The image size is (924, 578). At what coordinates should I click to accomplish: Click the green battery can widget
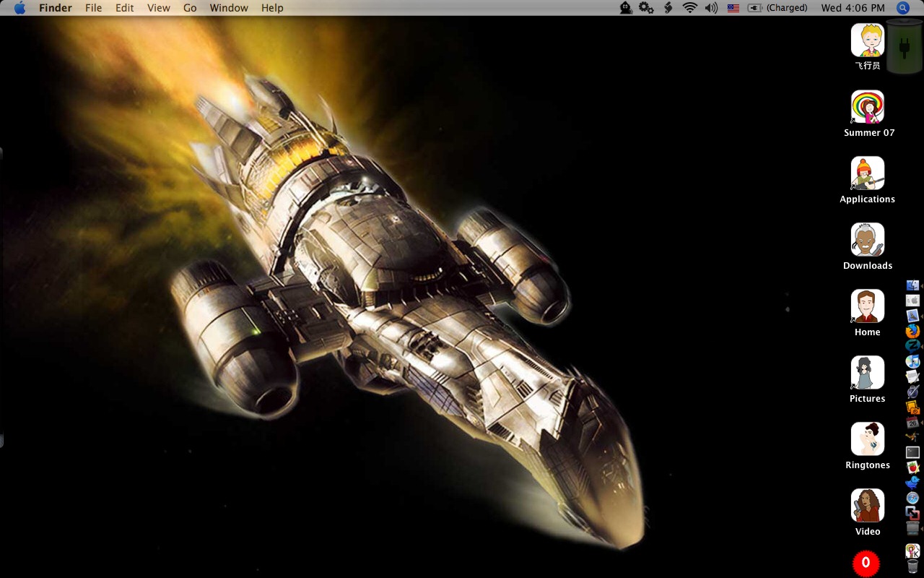pyautogui.click(x=904, y=48)
